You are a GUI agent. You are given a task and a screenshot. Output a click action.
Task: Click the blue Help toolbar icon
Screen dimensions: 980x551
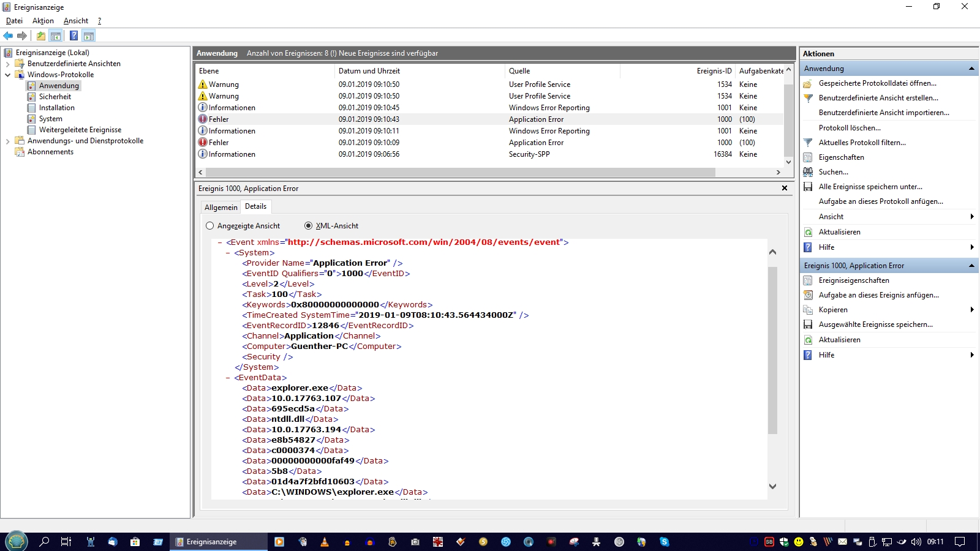[x=73, y=36]
